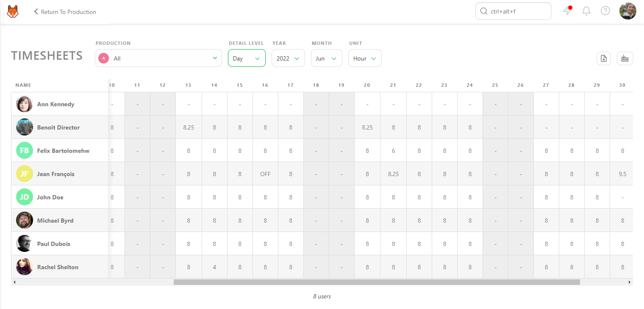
Task: Open the notifications bell
Action: point(586,11)
